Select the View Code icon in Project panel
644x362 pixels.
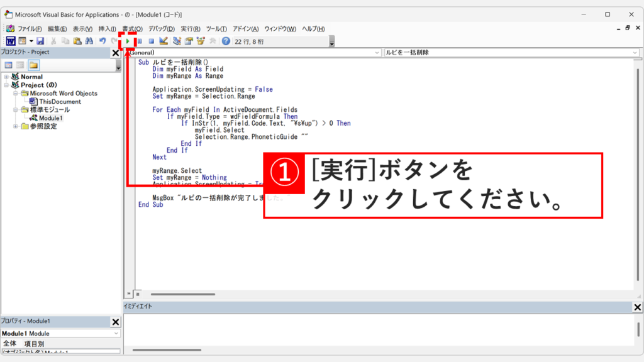pyautogui.click(x=8, y=65)
